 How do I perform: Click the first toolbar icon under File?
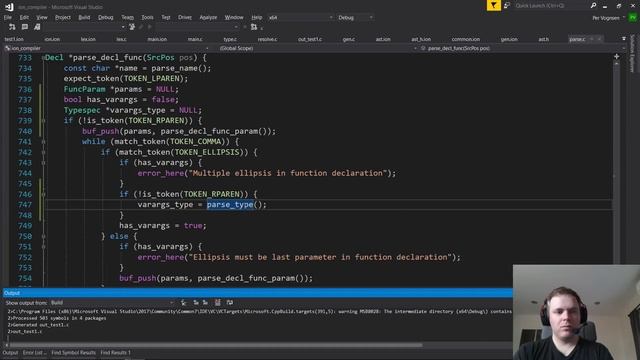(x=12, y=27)
